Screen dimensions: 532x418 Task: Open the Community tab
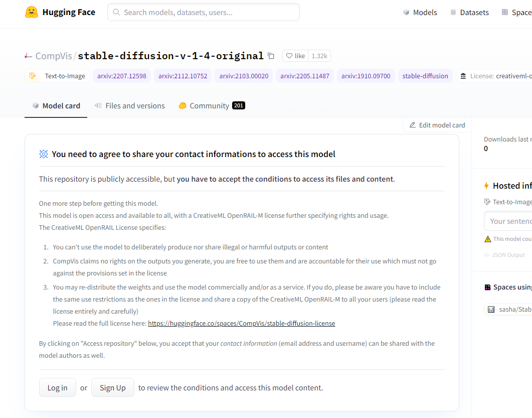[x=212, y=106]
